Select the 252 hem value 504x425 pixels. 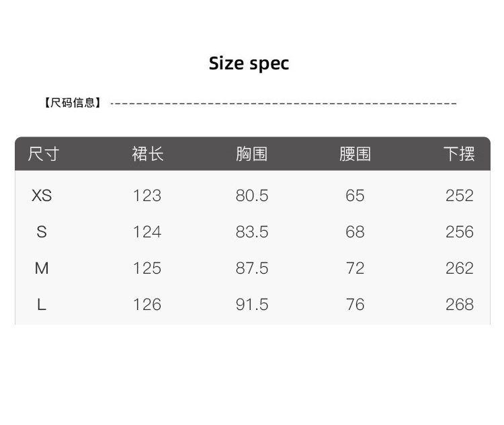460,196
